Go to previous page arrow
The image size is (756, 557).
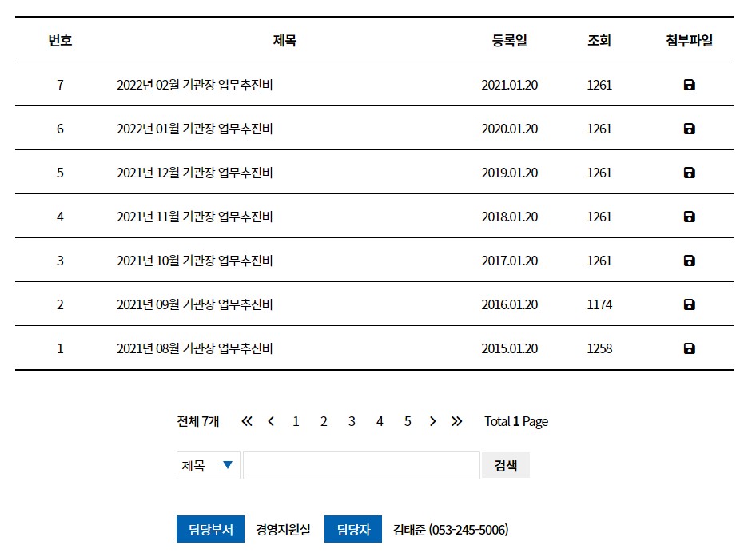click(x=271, y=421)
